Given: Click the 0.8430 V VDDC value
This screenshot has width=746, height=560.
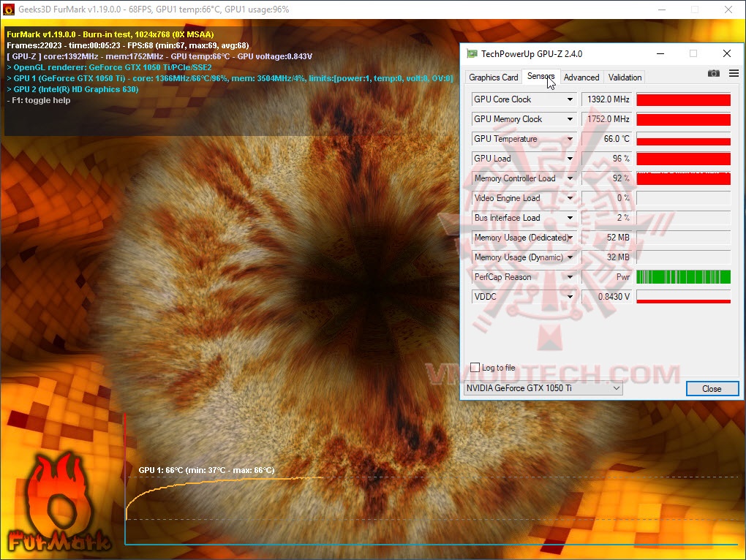Looking at the screenshot, I should pos(607,297).
